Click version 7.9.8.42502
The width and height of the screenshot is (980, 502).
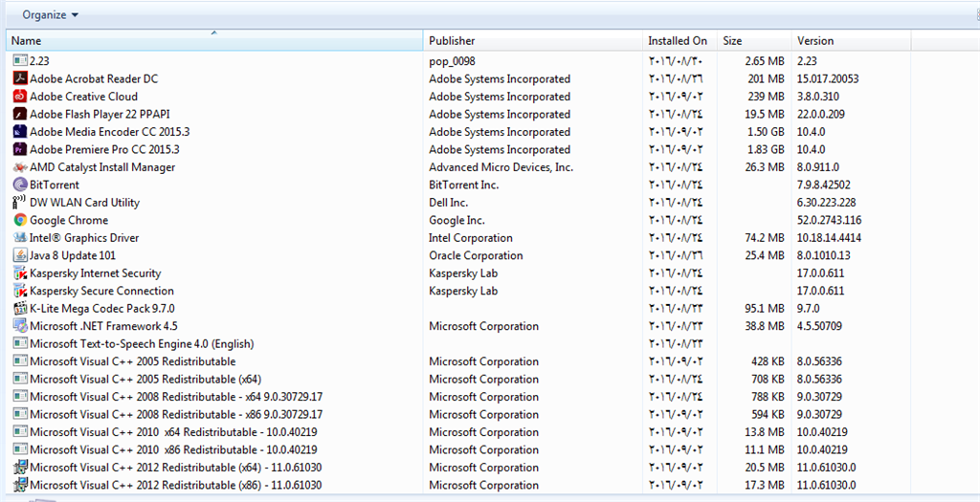823,185
